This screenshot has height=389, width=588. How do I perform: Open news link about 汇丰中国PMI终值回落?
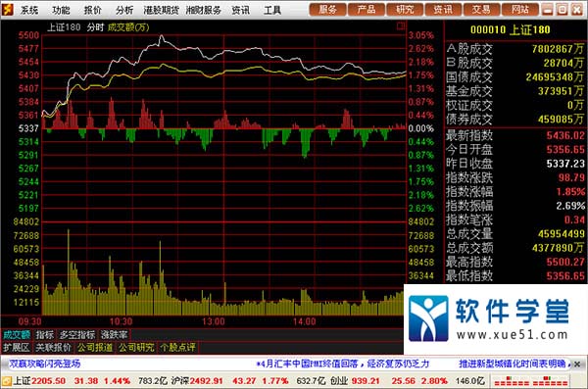[x=342, y=364]
